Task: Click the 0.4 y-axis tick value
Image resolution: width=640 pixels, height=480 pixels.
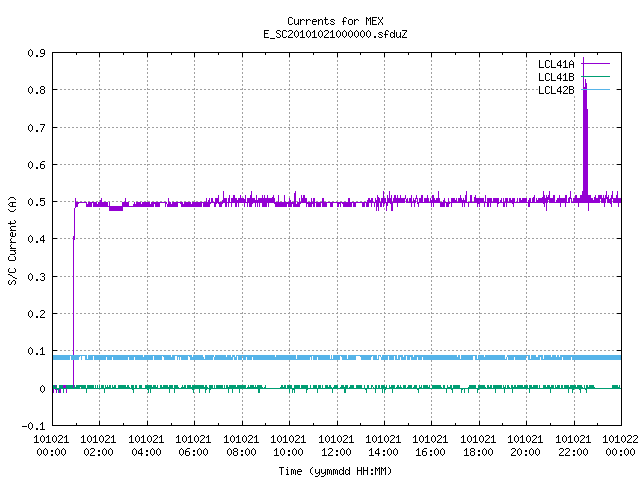Action: (36, 239)
